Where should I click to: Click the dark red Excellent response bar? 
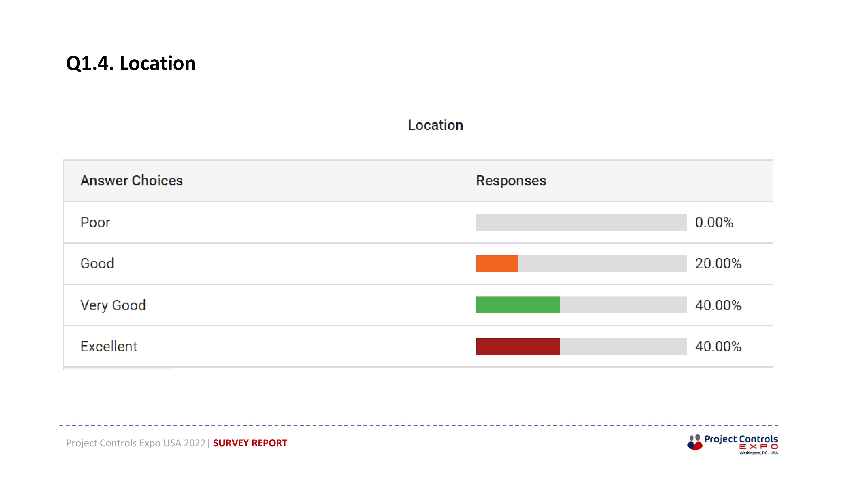518,346
